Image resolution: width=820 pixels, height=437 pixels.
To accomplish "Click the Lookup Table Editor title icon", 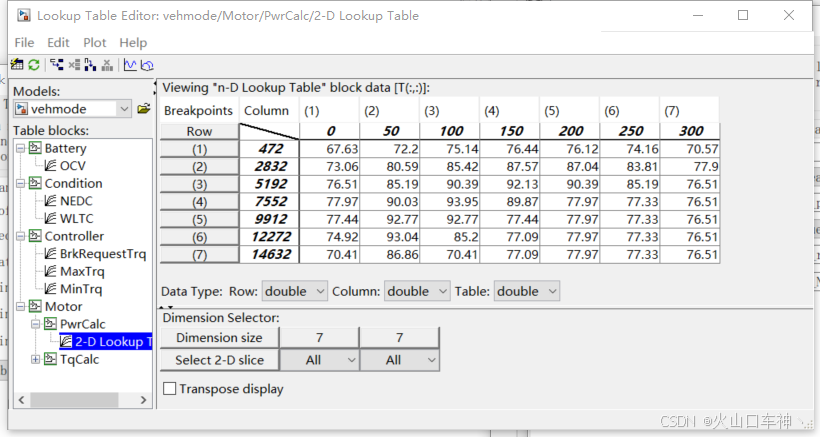I will click(x=24, y=15).
